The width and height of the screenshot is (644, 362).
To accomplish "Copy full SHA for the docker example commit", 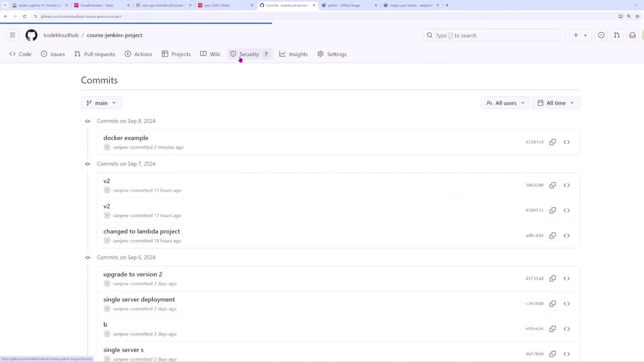I will point(552,142).
